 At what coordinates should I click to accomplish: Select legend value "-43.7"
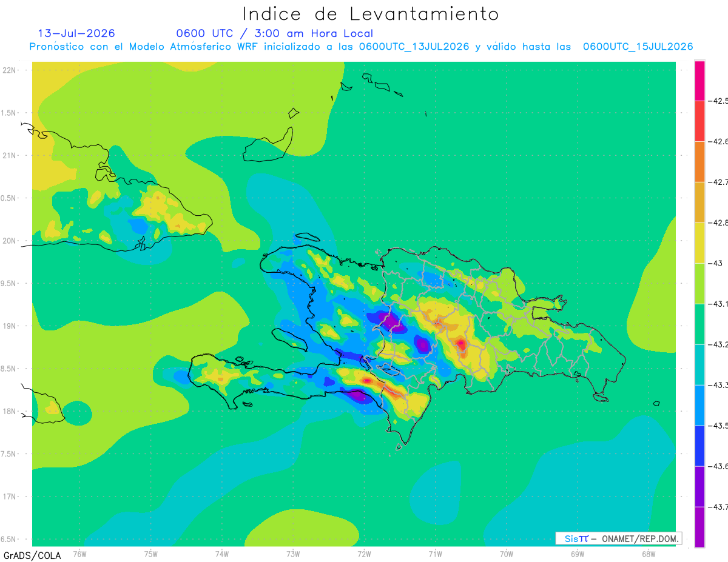point(718,507)
